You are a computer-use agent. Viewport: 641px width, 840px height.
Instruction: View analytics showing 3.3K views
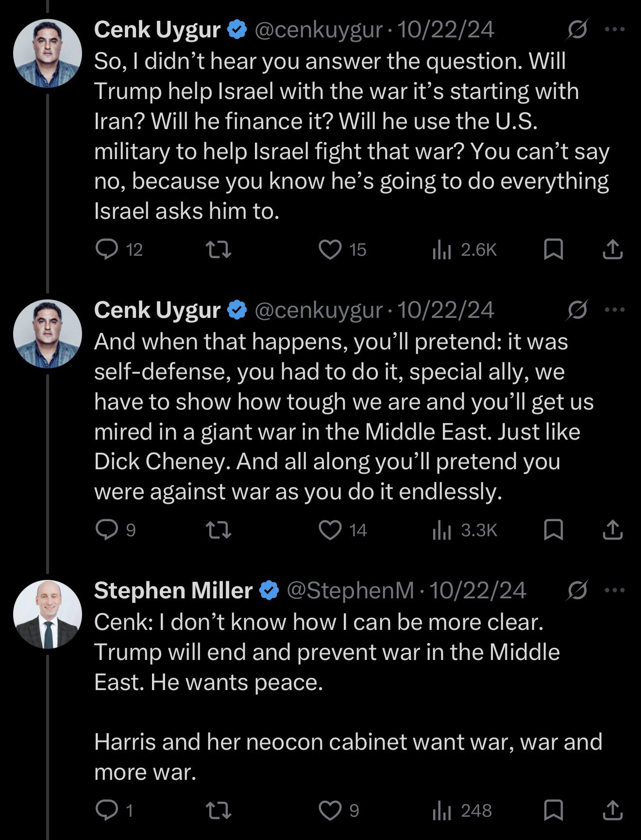(x=464, y=530)
